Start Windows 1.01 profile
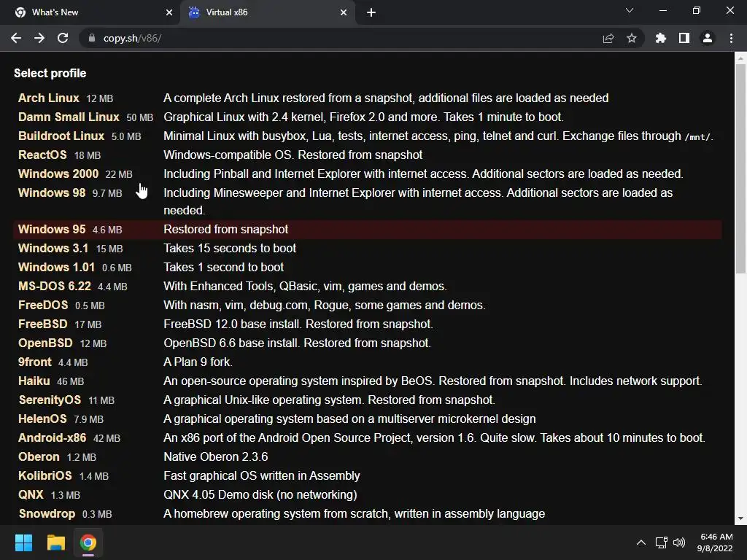This screenshot has width=747, height=560. pos(56,267)
